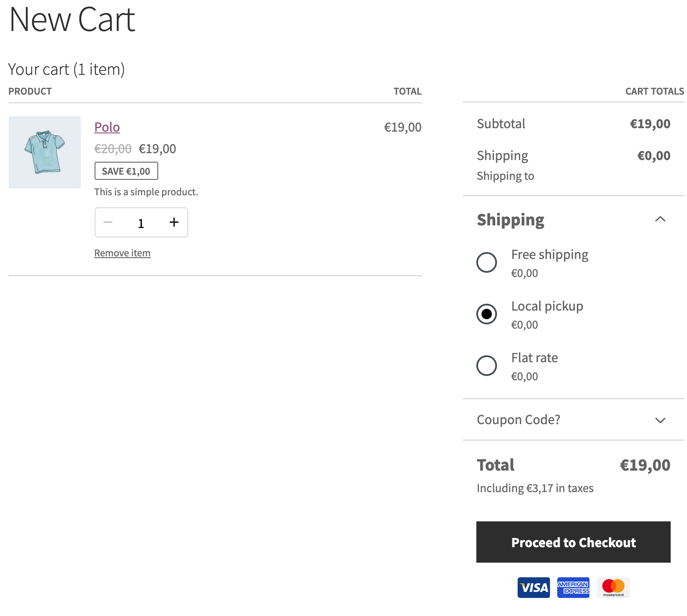Click the Visa payment icon
This screenshot has width=687, height=616.
[533, 587]
